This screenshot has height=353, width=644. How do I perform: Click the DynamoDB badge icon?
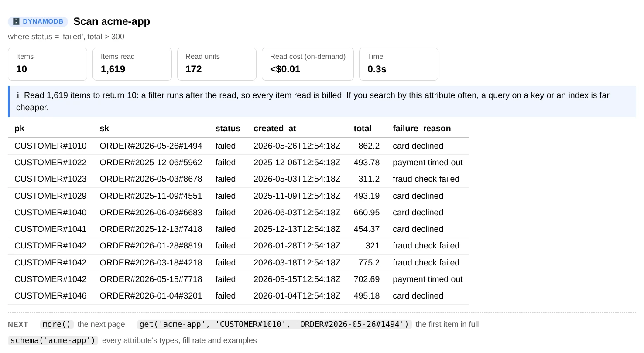coord(16,21)
